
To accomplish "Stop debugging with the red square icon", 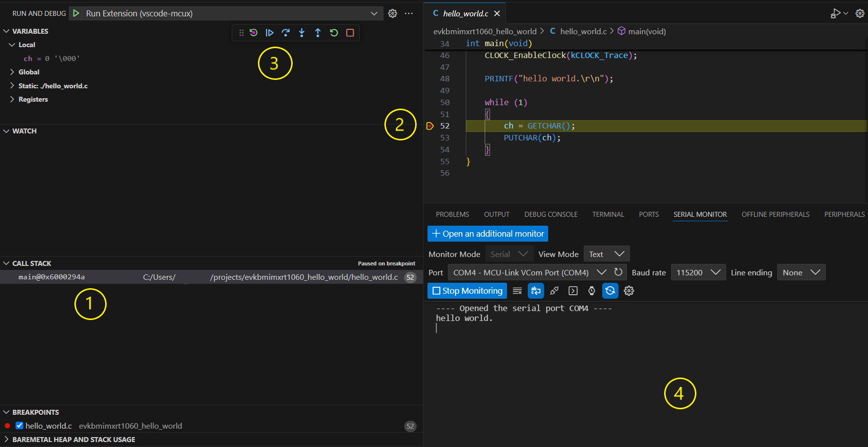I will [x=350, y=33].
